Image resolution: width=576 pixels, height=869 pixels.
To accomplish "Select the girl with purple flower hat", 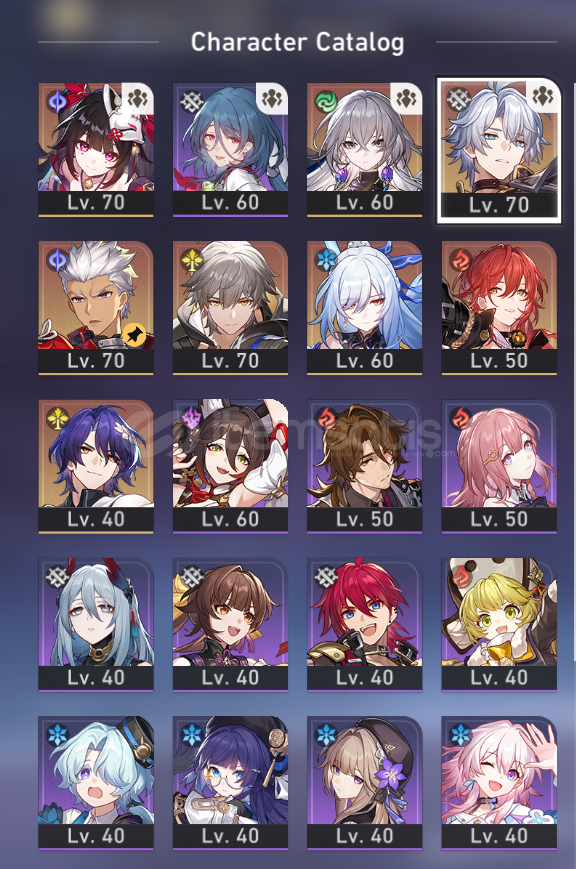I will tap(365, 783).
